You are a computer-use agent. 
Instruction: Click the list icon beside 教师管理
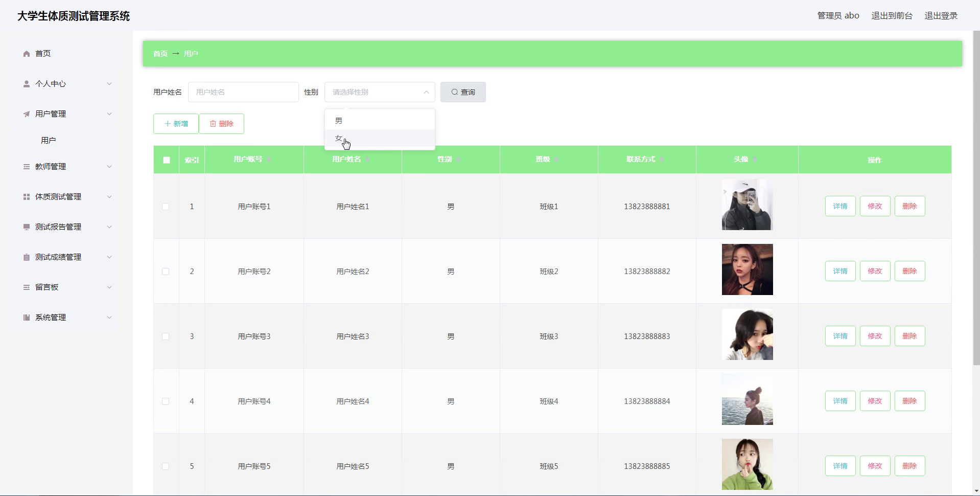click(27, 167)
